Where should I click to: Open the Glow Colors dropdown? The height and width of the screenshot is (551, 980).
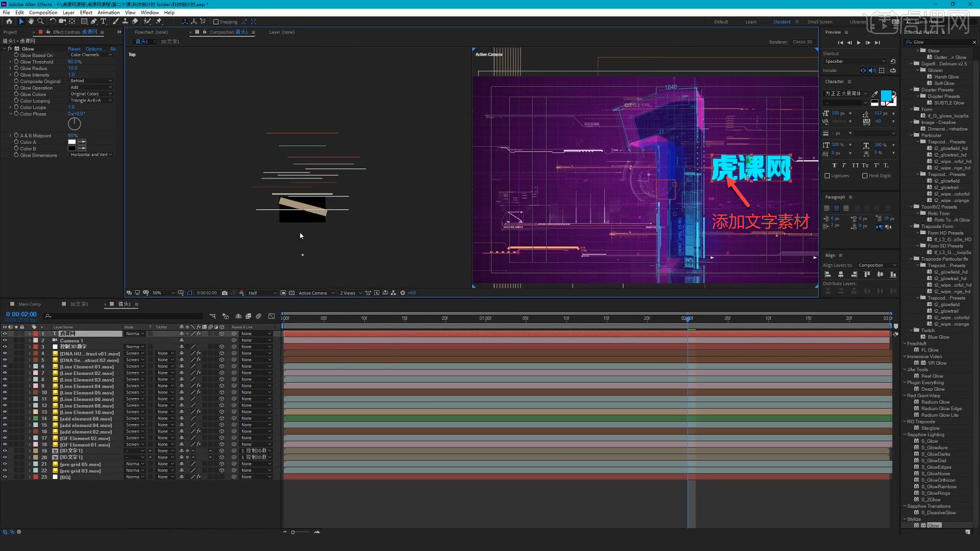[x=91, y=94]
